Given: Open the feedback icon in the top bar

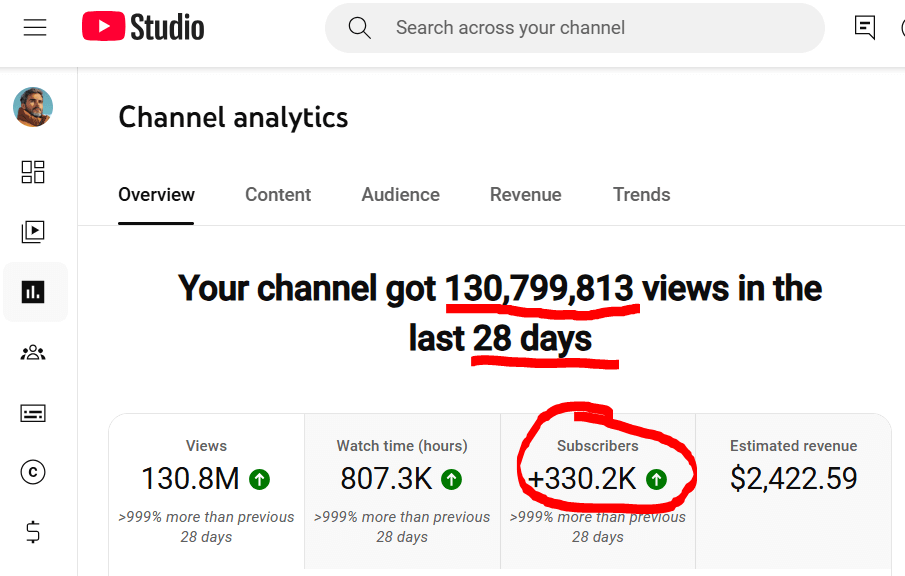Looking at the screenshot, I should (865, 28).
